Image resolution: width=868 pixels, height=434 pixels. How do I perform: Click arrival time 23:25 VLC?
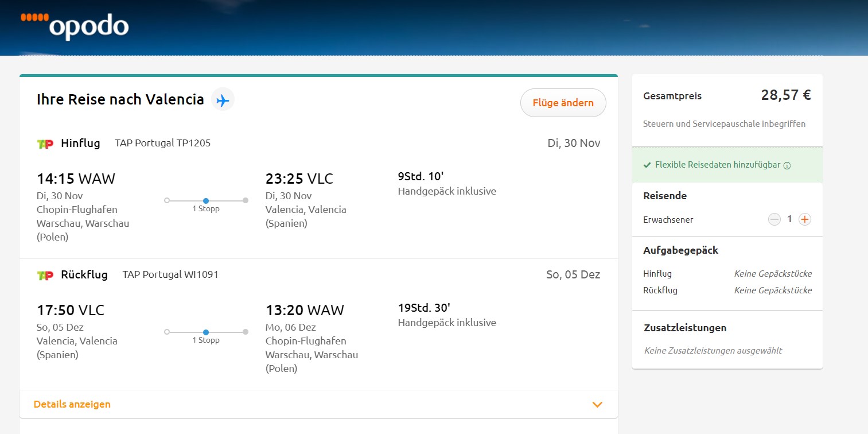(299, 179)
